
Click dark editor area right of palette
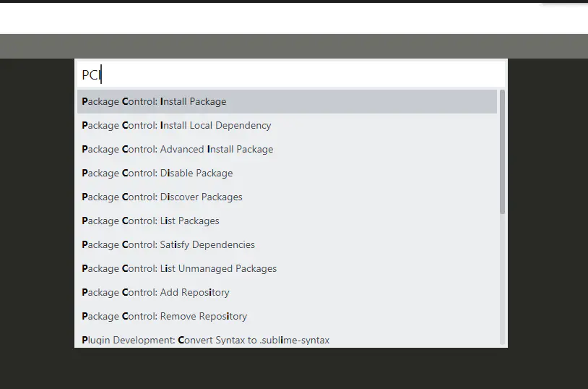click(548, 217)
